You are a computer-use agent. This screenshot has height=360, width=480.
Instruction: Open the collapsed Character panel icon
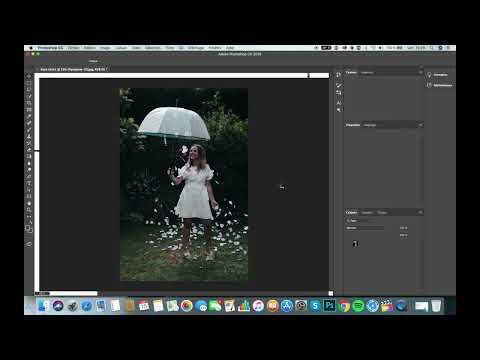(339, 103)
